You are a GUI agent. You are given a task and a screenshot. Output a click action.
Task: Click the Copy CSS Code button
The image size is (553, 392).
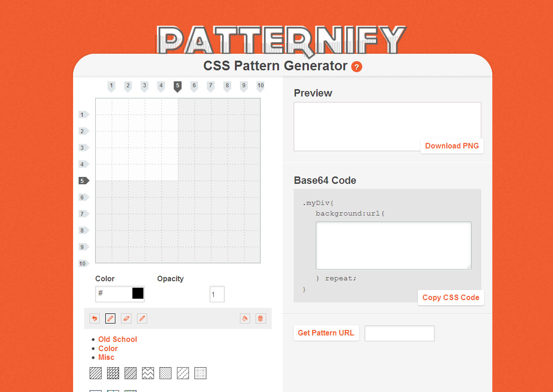(x=451, y=297)
